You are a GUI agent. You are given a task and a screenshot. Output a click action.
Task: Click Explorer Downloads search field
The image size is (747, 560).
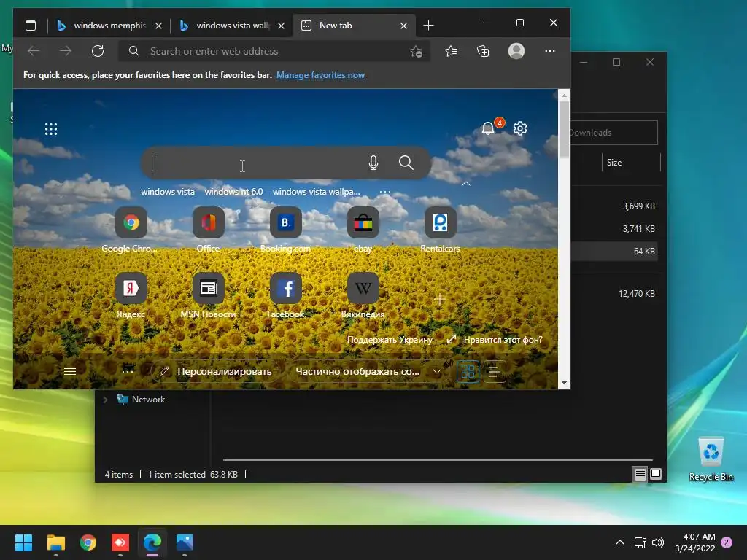(614, 133)
